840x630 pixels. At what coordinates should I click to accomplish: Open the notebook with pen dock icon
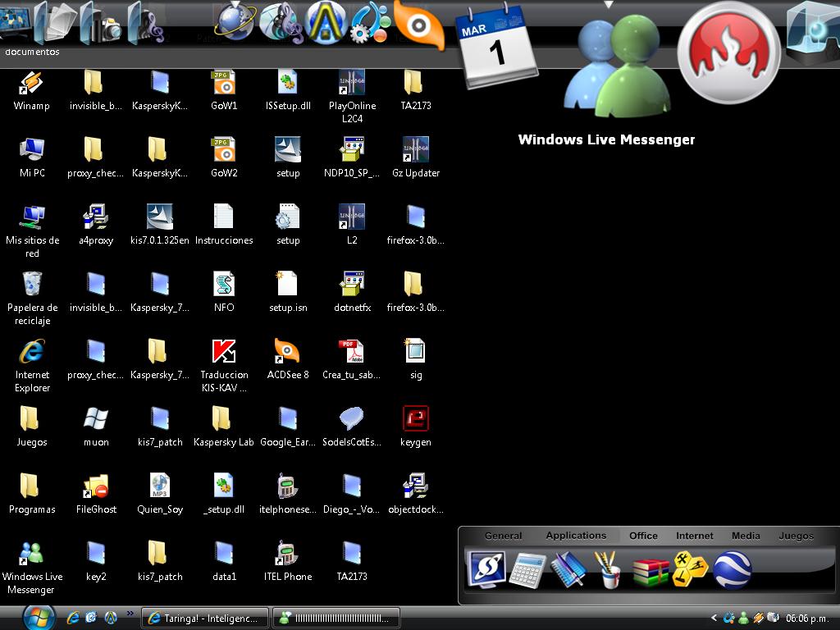pyautogui.click(x=568, y=571)
